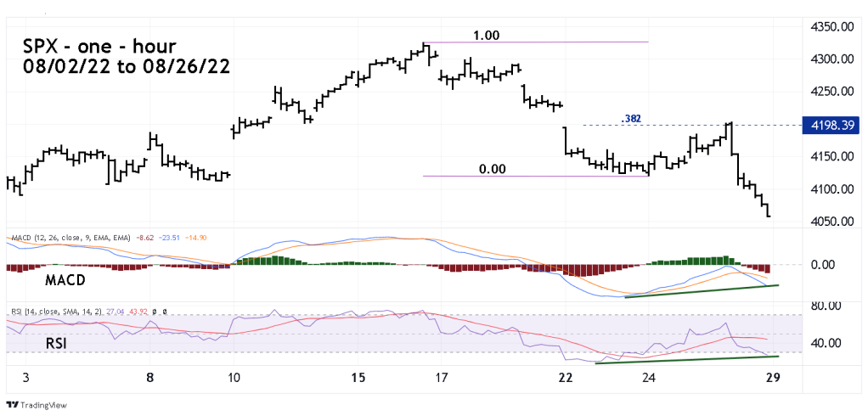Click date 15 on the time axis
The width and height of the screenshot is (868, 416).
[358, 377]
